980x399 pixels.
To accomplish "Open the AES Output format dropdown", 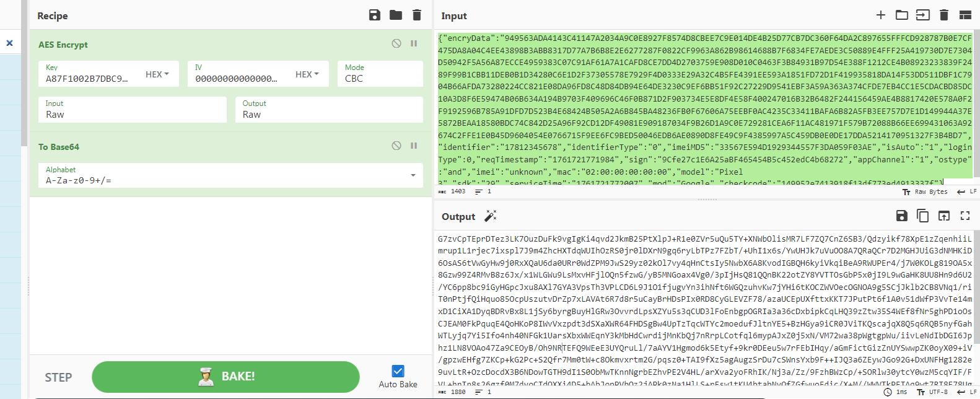I will coord(329,109).
